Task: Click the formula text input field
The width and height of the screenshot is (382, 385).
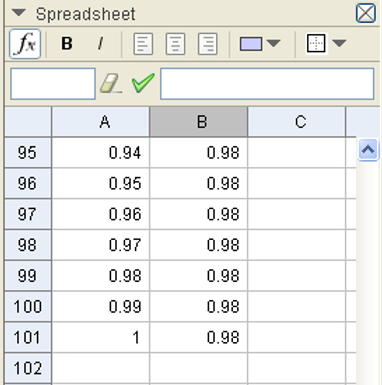Action: coord(267,84)
